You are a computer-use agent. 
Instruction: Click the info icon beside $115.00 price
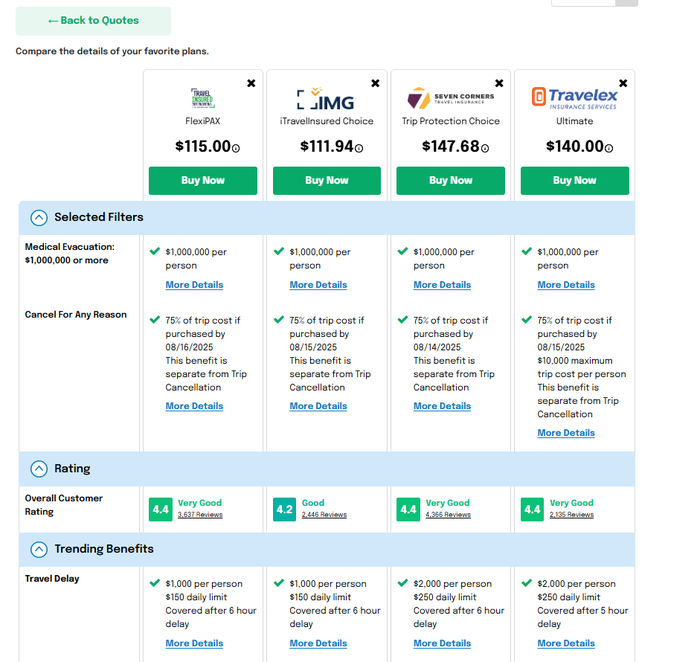click(236, 148)
